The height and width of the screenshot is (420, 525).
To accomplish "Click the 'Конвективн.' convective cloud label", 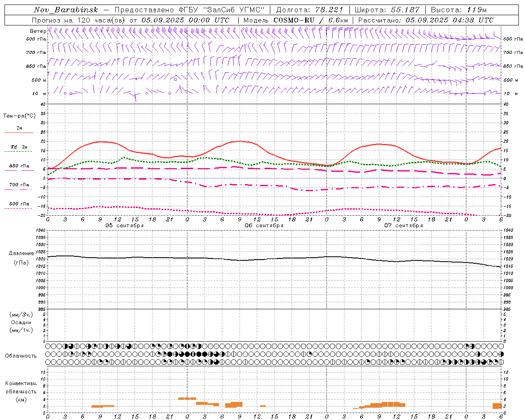I will (x=21, y=383).
